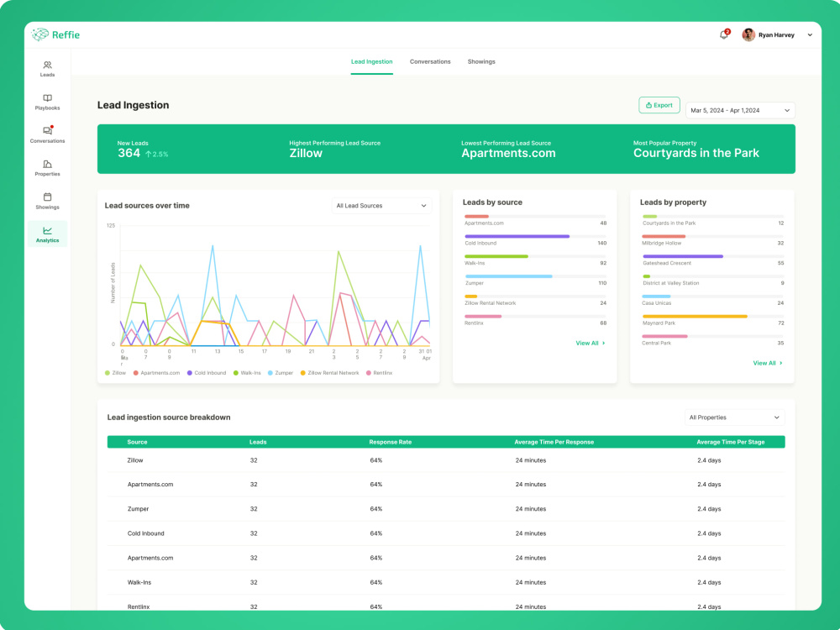Screen dimensions: 840x630
Task: Open the notifications bell icon
Action: (723, 34)
